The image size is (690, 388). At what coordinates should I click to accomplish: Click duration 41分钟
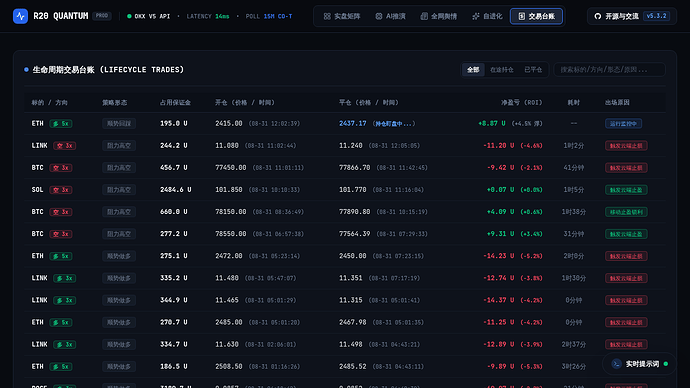point(574,168)
